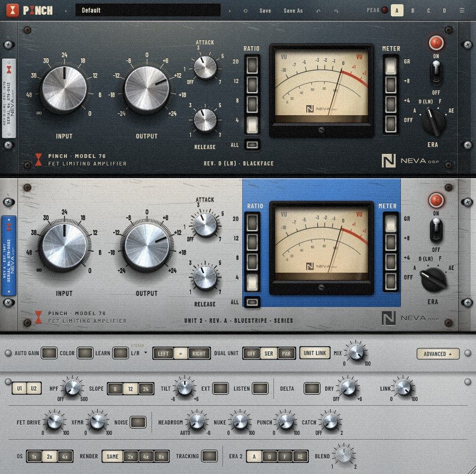Click the Neva DSP logo on bluestripe unit

point(410,318)
